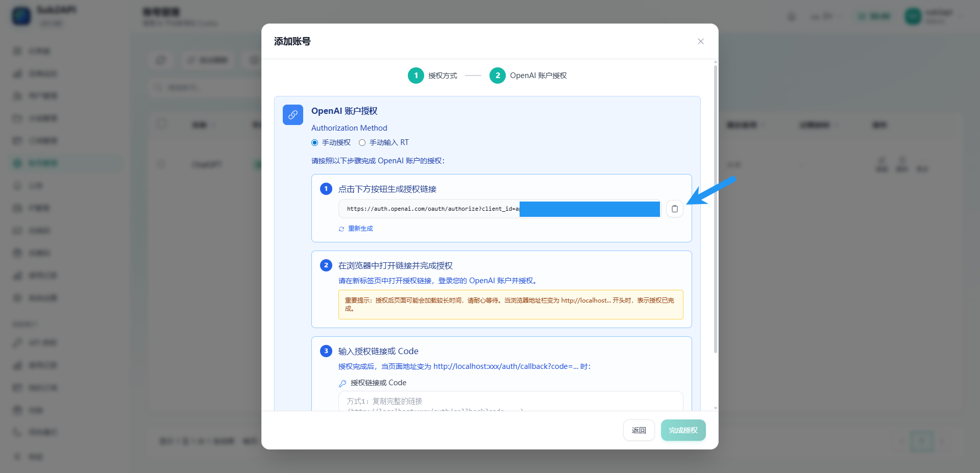Click the 完成授权 button
The width and height of the screenshot is (980, 473).
(x=683, y=430)
